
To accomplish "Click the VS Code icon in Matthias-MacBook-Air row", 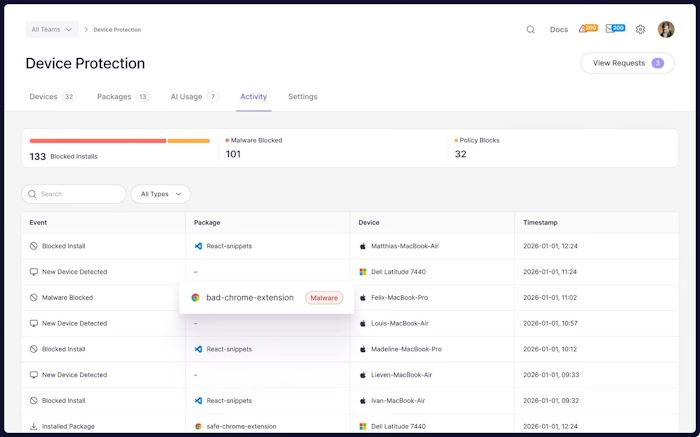I will click(198, 246).
